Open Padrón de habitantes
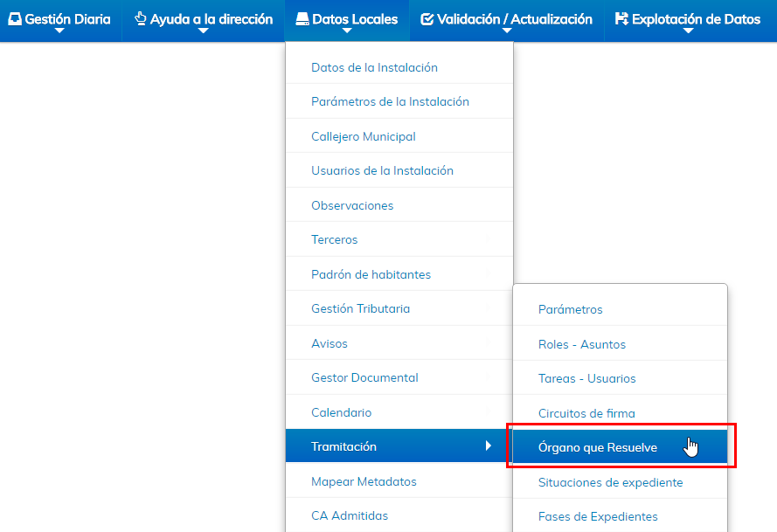Viewport: 777px width, 532px height. tap(399, 273)
